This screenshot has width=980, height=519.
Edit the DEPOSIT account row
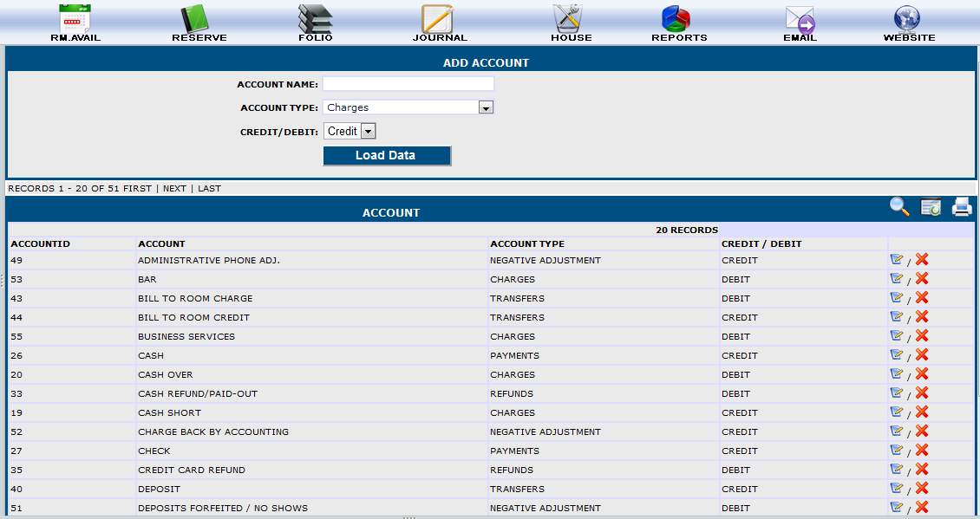click(x=896, y=488)
